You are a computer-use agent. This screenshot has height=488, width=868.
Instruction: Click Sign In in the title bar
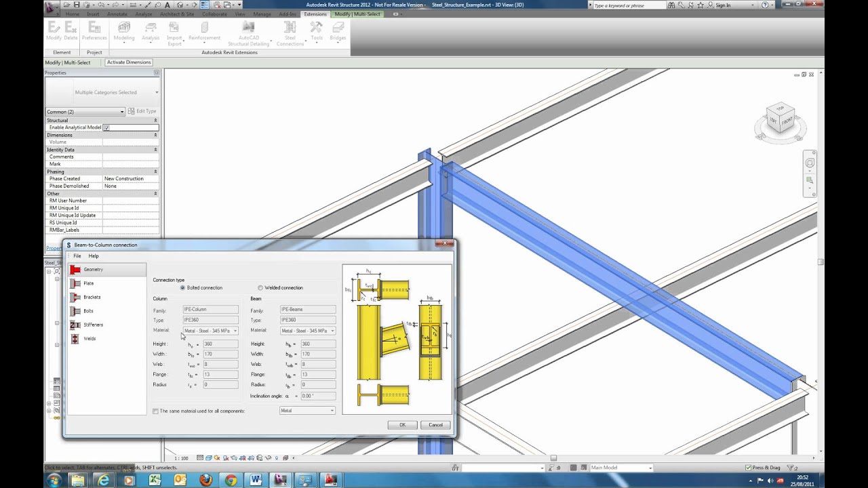click(723, 5)
